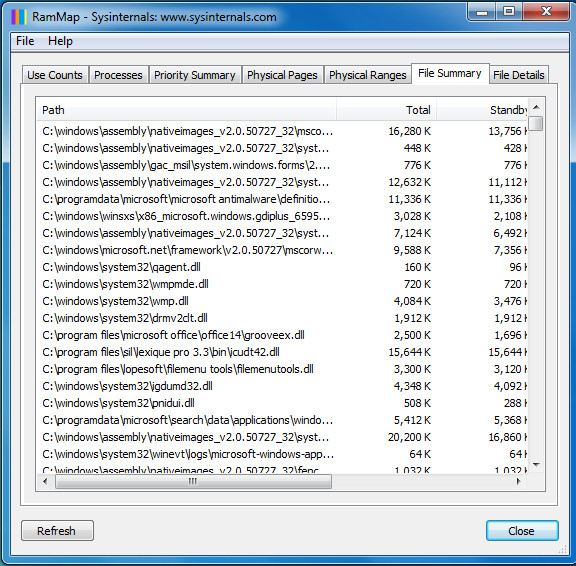576x566 pixels.
Task: Select the microsoft antimalware definitions row
Action: pyautogui.click(x=282, y=199)
